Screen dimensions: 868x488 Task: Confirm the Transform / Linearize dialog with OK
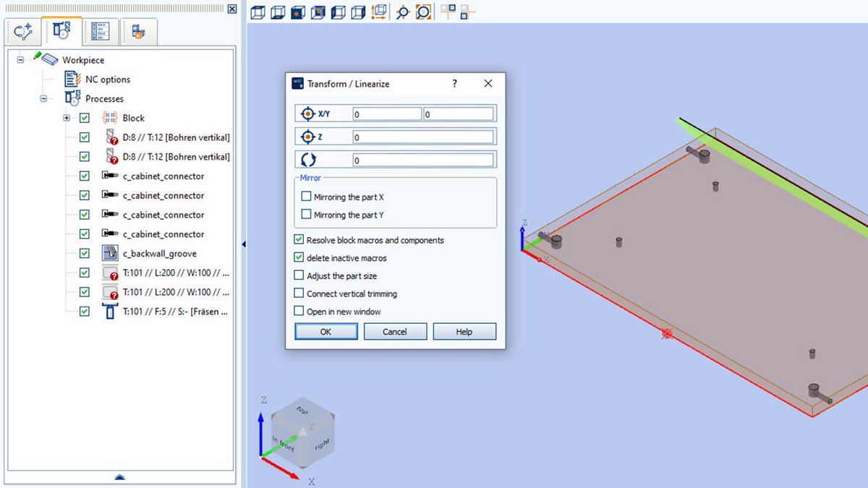(325, 331)
